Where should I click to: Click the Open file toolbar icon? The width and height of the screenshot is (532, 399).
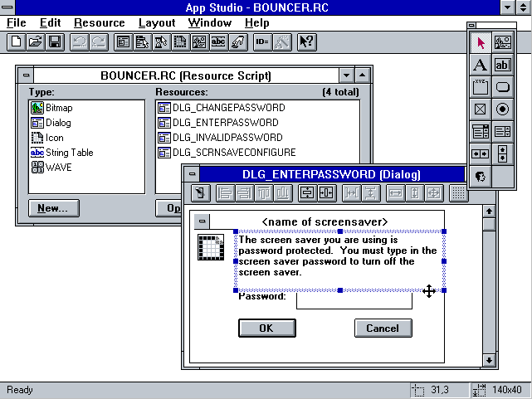[36, 42]
